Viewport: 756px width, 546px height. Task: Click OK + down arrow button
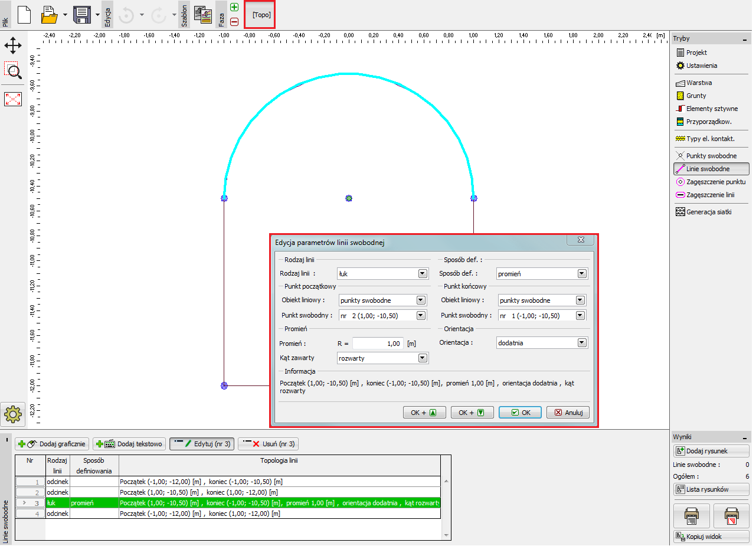click(x=472, y=413)
